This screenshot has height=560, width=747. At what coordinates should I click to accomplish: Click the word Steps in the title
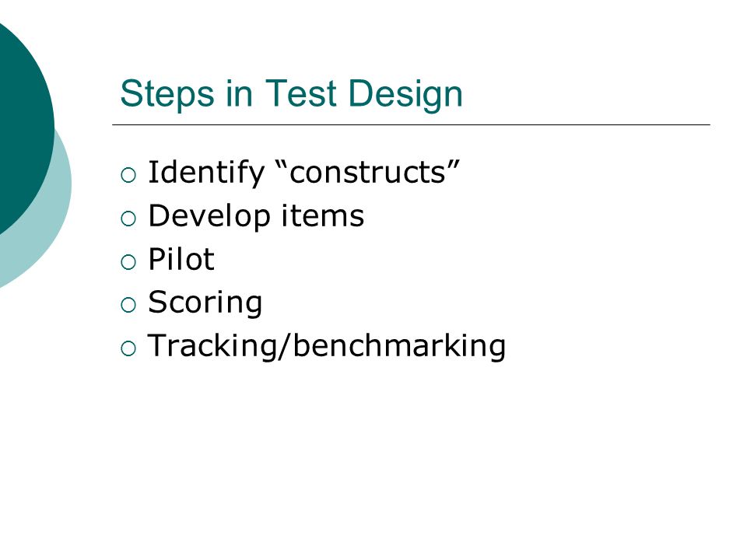(x=167, y=94)
